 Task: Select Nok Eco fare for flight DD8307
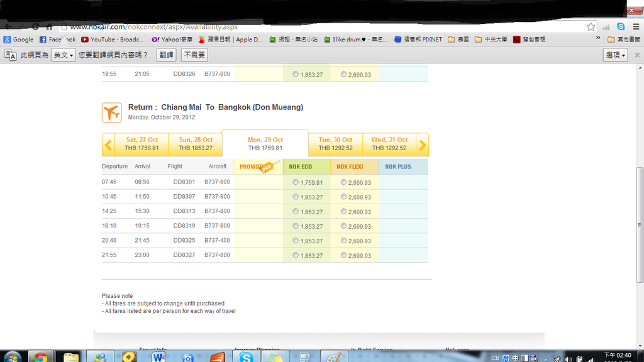(296, 197)
